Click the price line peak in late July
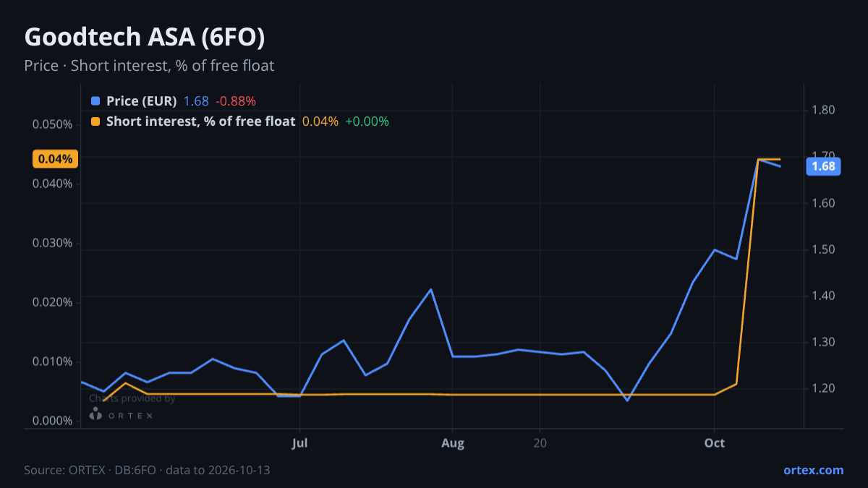 [431, 289]
